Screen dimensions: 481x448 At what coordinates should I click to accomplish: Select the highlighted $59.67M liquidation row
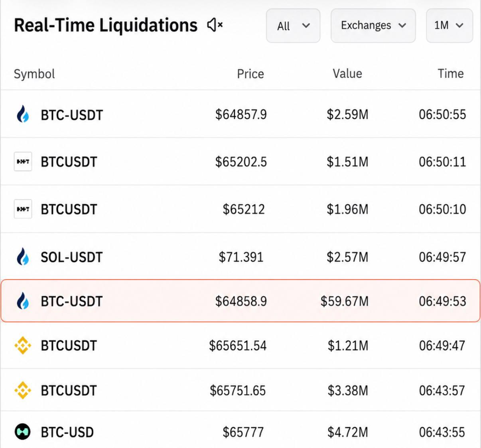[240, 301]
